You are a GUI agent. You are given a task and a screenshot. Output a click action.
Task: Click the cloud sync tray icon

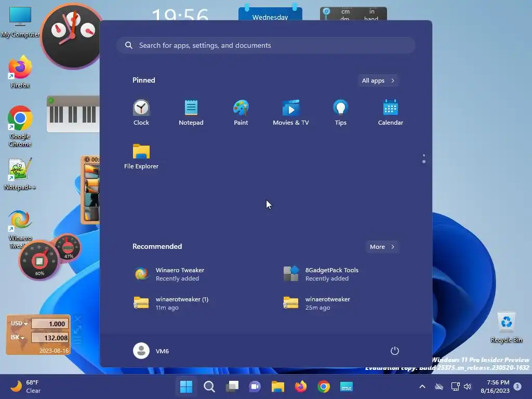(439, 387)
